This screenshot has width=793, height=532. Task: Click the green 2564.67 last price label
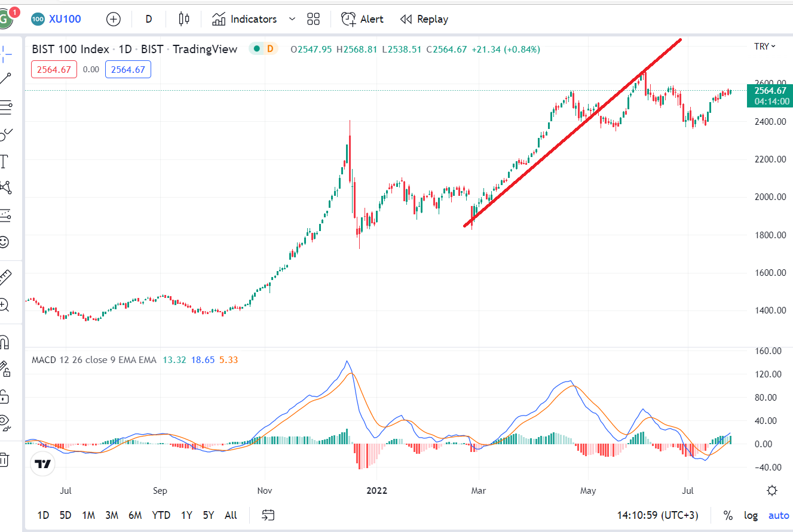point(770,96)
